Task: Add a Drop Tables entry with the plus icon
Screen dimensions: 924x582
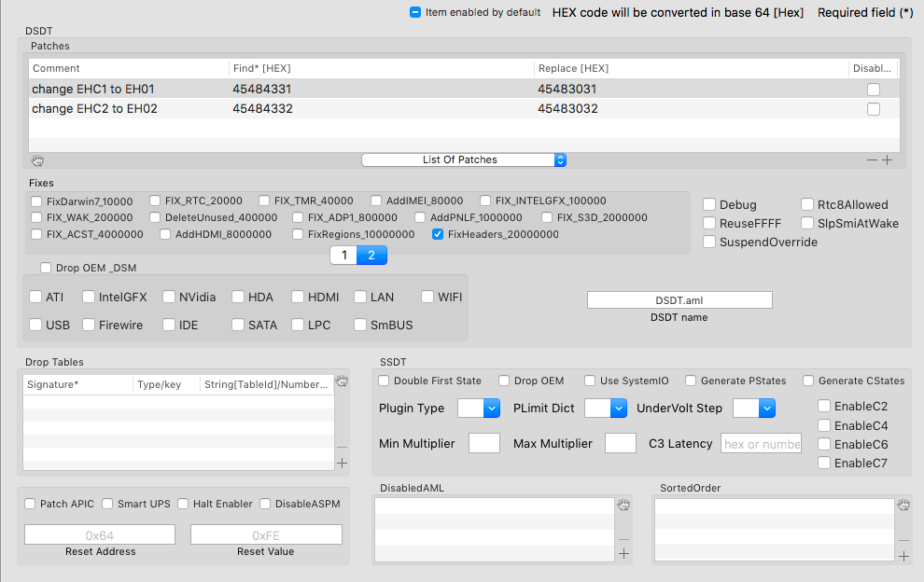Action: click(342, 463)
